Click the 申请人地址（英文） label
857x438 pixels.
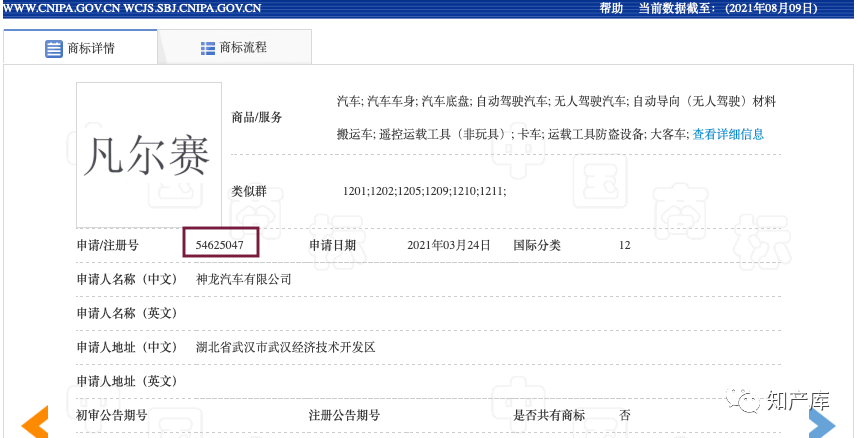[x=127, y=381]
